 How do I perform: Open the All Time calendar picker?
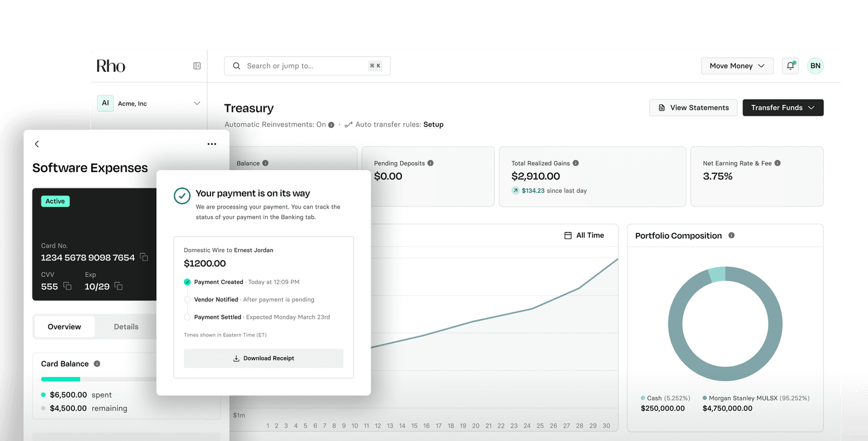[584, 235]
